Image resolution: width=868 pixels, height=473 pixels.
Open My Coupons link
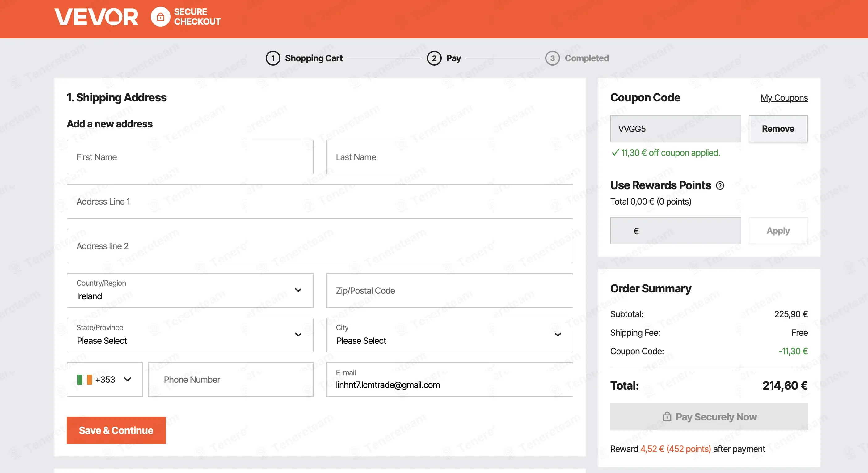click(x=784, y=98)
